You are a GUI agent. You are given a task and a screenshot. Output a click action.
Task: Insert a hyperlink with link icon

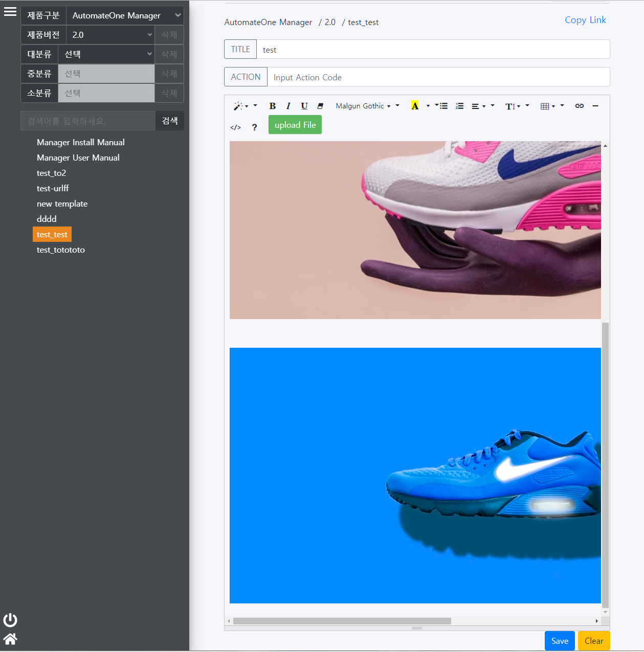(x=579, y=106)
